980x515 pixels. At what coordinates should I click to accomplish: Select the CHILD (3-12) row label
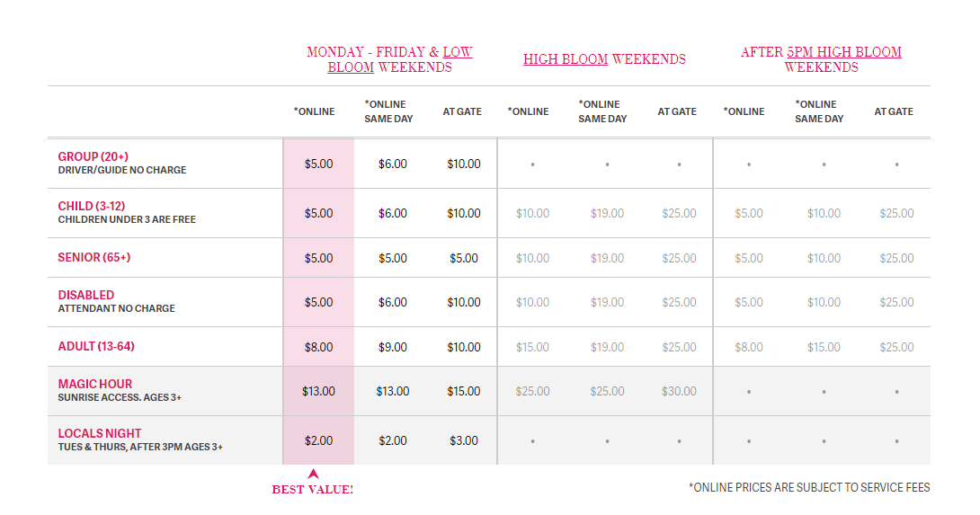pos(91,206)
